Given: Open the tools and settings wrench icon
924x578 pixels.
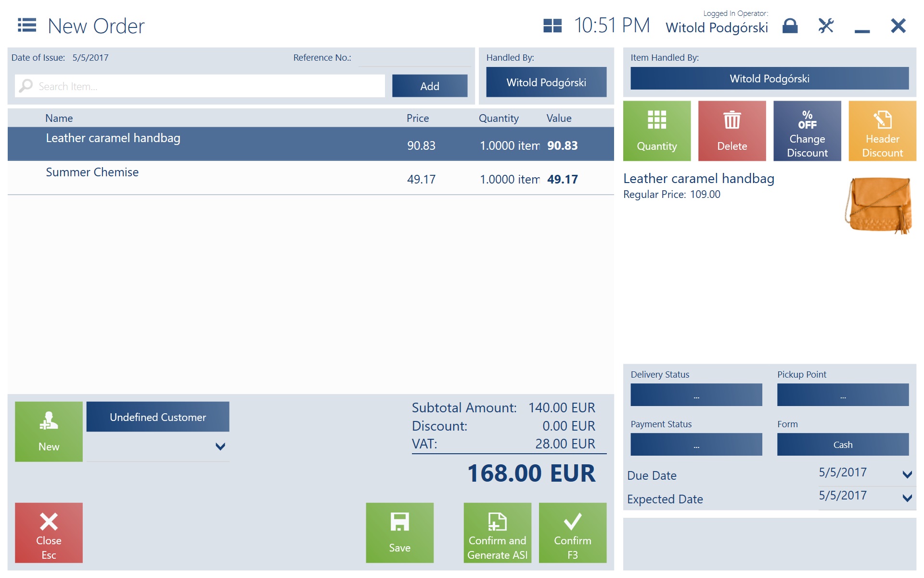Looking at the screenshot, I should click(826, 26).
